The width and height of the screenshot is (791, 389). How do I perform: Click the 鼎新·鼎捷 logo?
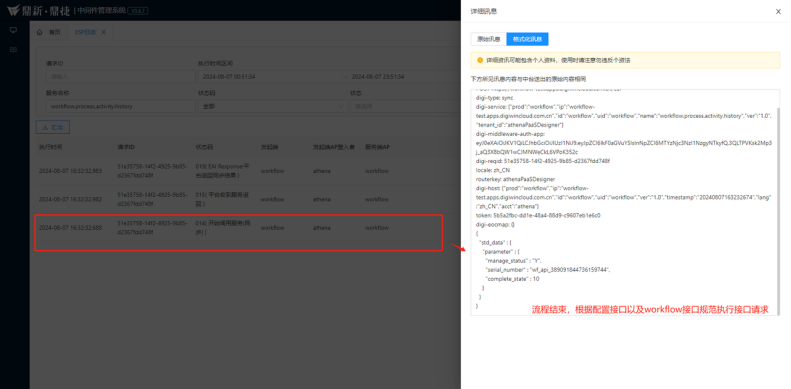(x=38, y=11)
